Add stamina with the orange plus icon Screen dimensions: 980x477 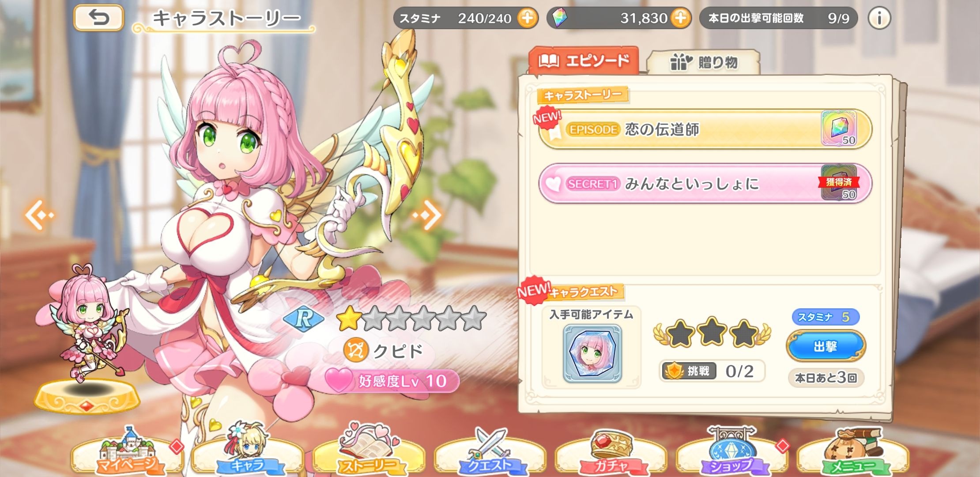pos(528,18)
